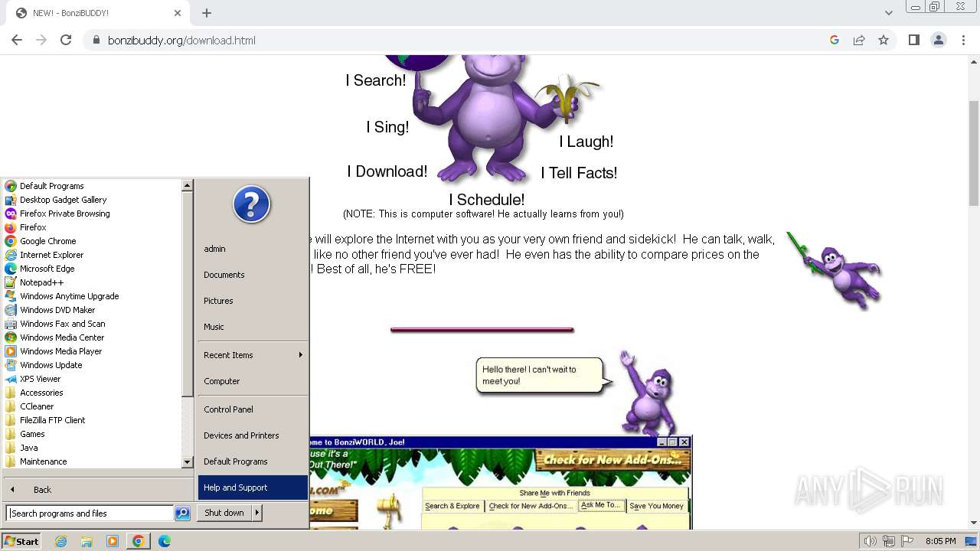Click the swinging Bonzi monkey image
Screen dimensions: 980x551
835,269
